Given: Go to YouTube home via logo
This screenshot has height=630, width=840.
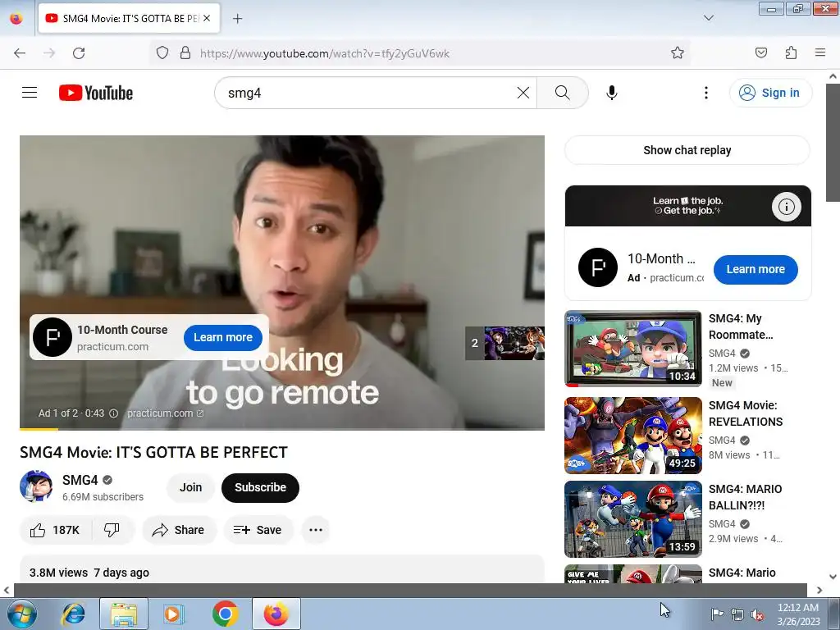Looking at the screenshot, I should 96,93.
